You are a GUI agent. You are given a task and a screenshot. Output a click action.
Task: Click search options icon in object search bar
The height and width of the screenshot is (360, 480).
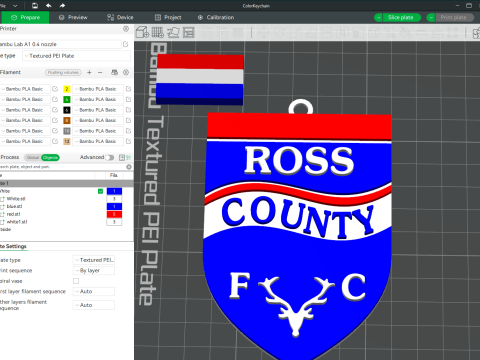pyautogui.click(x=129, y=167)
